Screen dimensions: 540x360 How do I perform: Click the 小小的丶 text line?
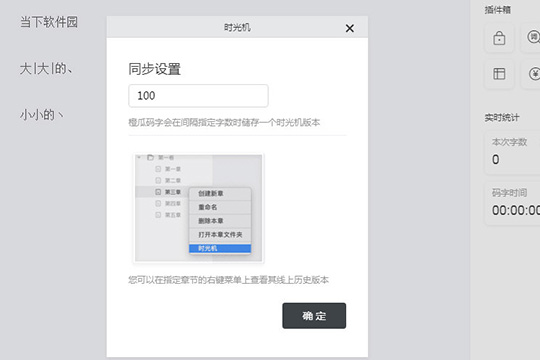pos(42,115)
